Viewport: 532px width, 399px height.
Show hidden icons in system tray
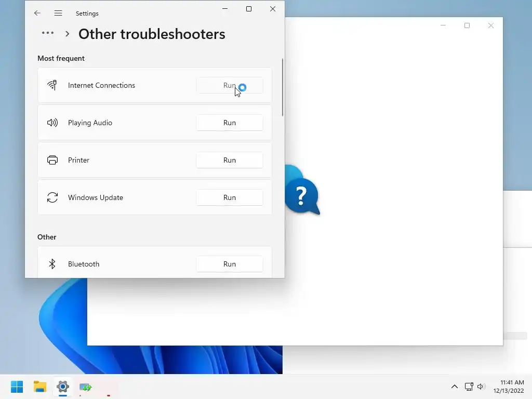454,387
